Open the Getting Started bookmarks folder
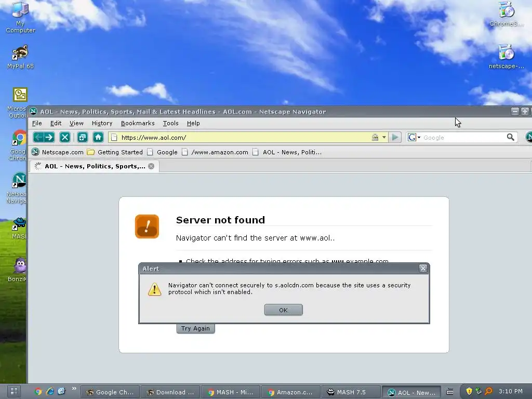The width and height of the screenshot is (532, 399). (115, 152)
